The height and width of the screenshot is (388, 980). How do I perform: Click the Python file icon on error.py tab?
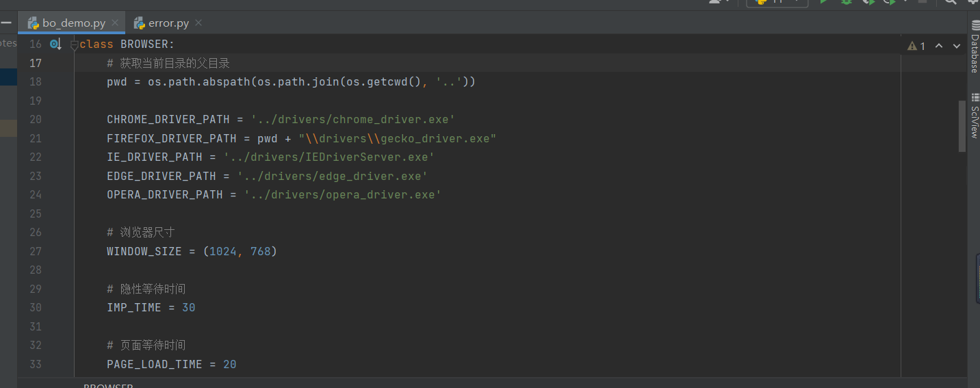point(139,23)
